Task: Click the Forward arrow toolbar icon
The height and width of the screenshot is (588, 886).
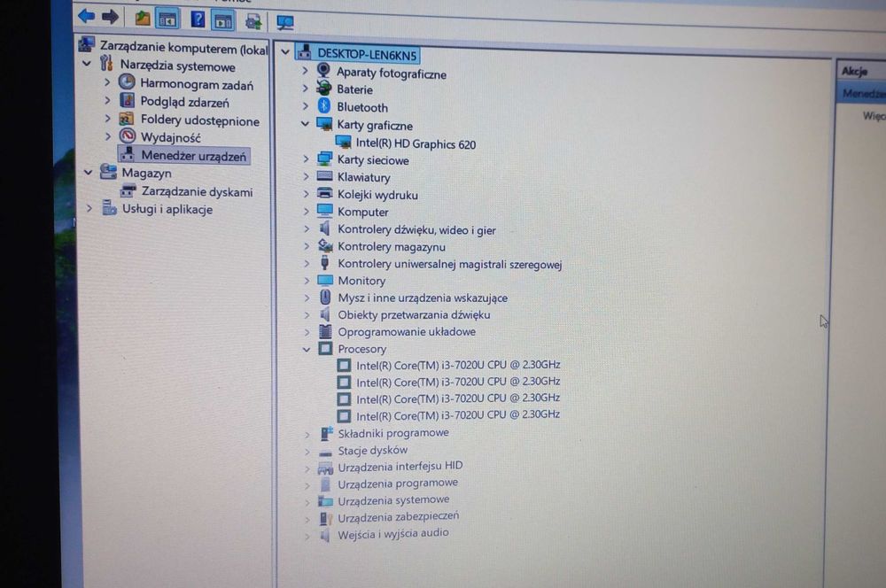Action: 110,17
